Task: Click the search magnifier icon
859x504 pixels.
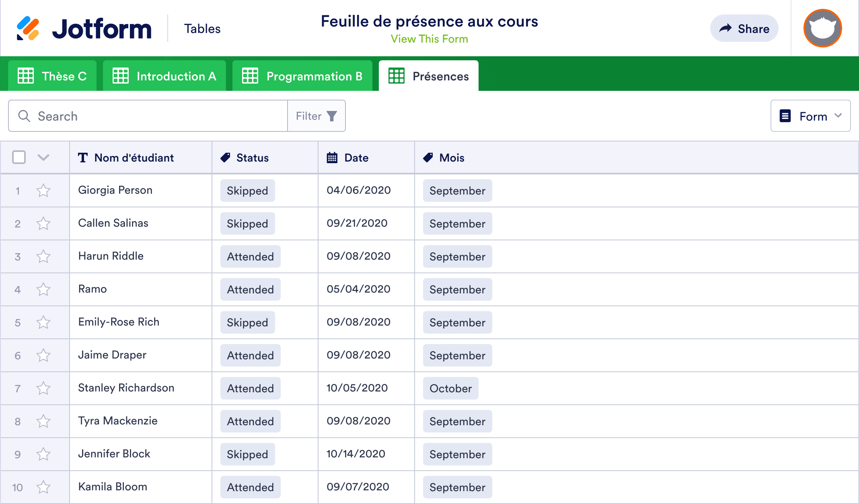Action: click(24, 116)
